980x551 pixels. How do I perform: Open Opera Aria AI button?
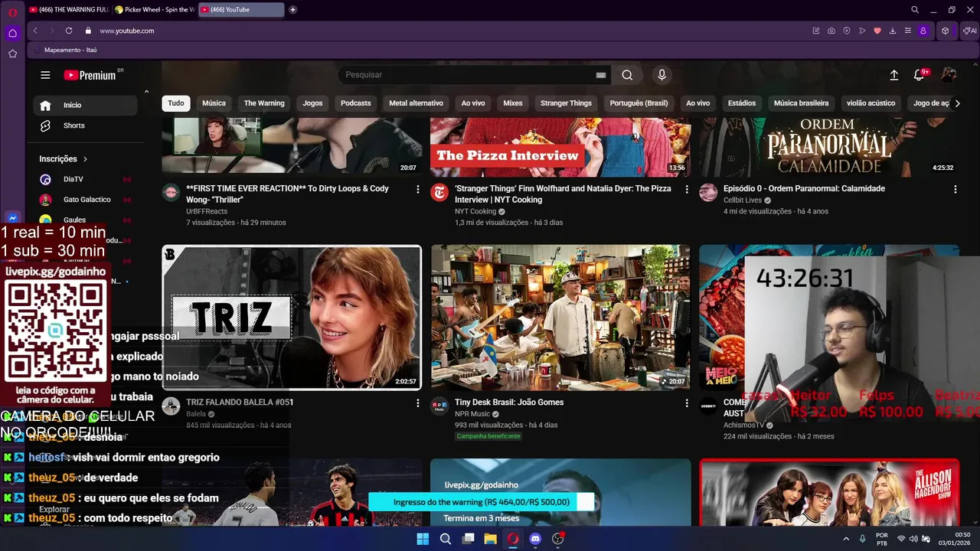pos(969,31)
